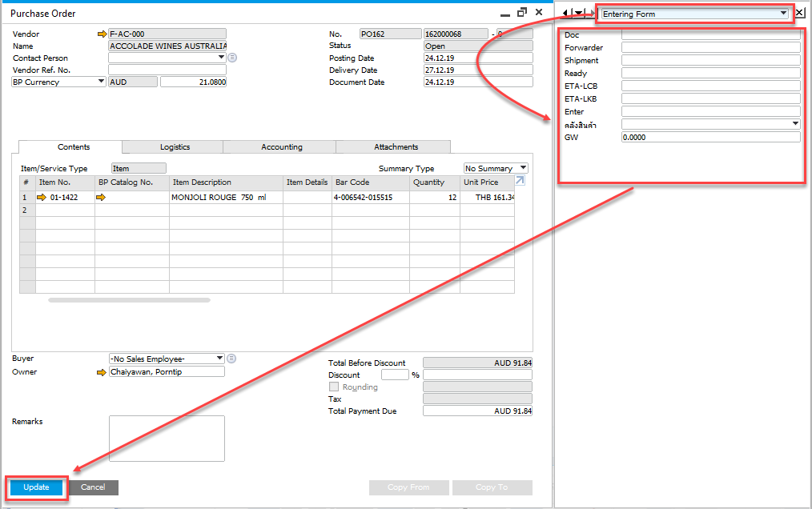Click the ETA-LCB field in the side panel
The width and height of the screenshot is (812, 509).
(711, 86)
